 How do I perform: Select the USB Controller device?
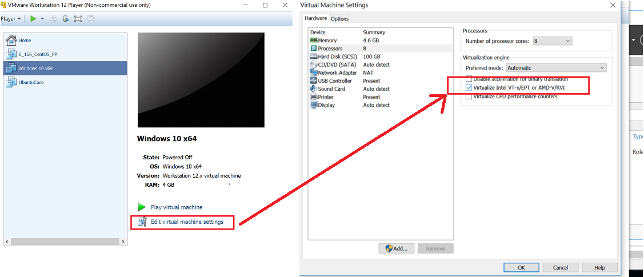[x=335, y=81]
